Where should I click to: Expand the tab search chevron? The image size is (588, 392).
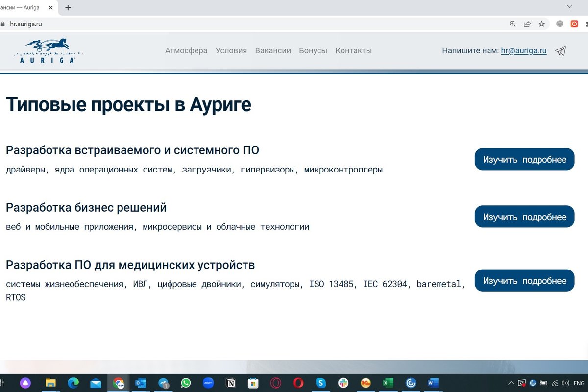click(569, 7)
